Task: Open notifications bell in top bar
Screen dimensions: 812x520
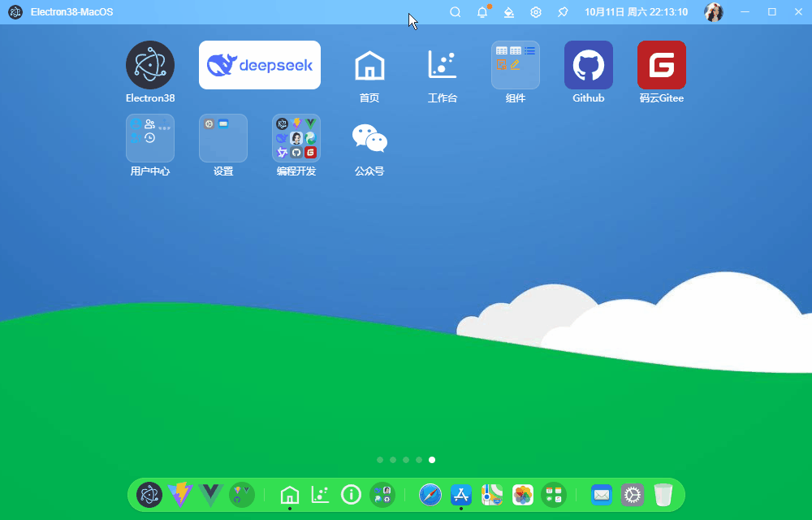Action: pos(482,12)
